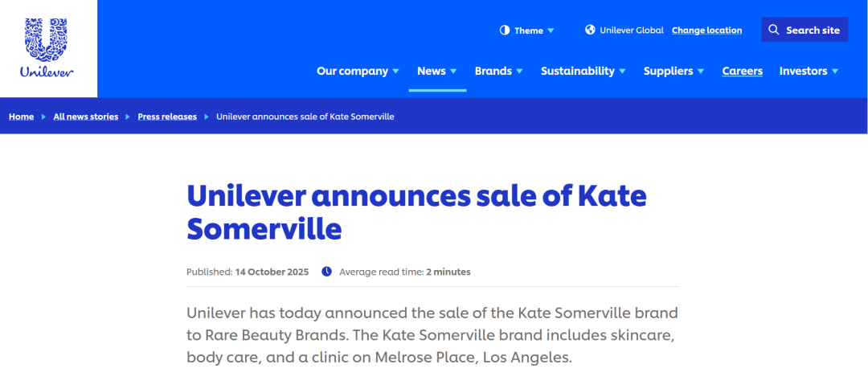Click the Unilever logo
This screenshot has width=868, height=385.
pyautogui.click(x=48, y=48)
